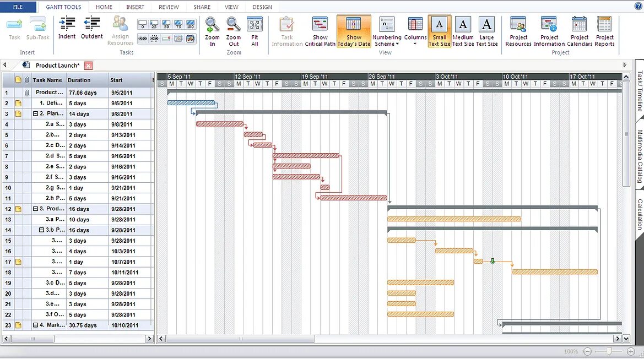644x359 pixels.
Task: Click the green milestone marker on Gantt chart
Action: coord(493,262)
